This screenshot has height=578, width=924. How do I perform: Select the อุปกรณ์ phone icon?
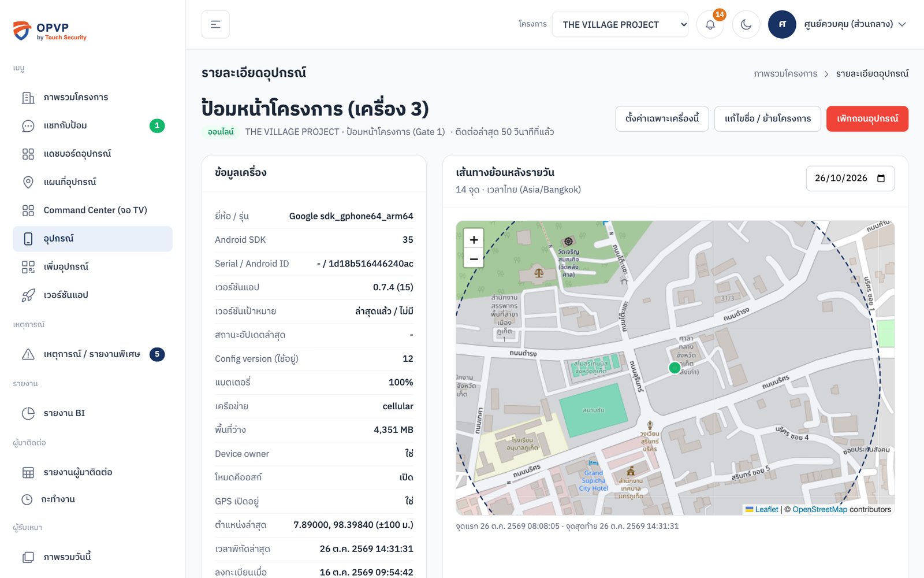(x=28, y=239)
